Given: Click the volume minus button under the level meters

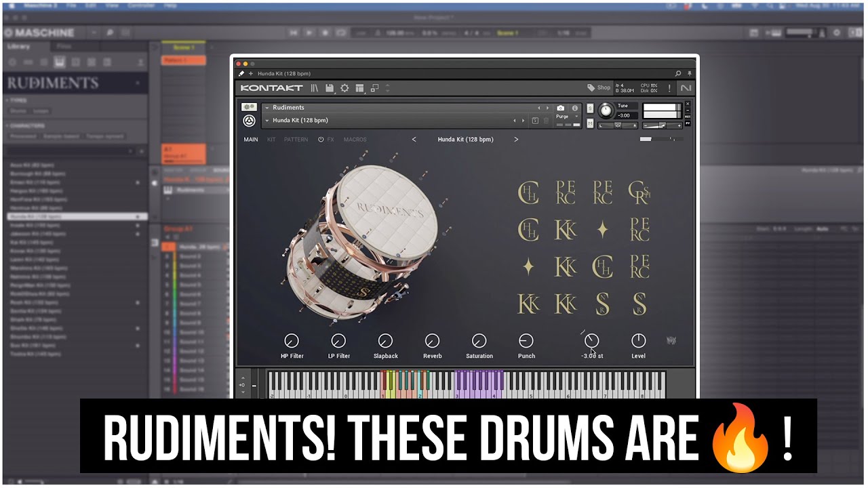Looking at the screenshot, I should (x=646, y=125).
